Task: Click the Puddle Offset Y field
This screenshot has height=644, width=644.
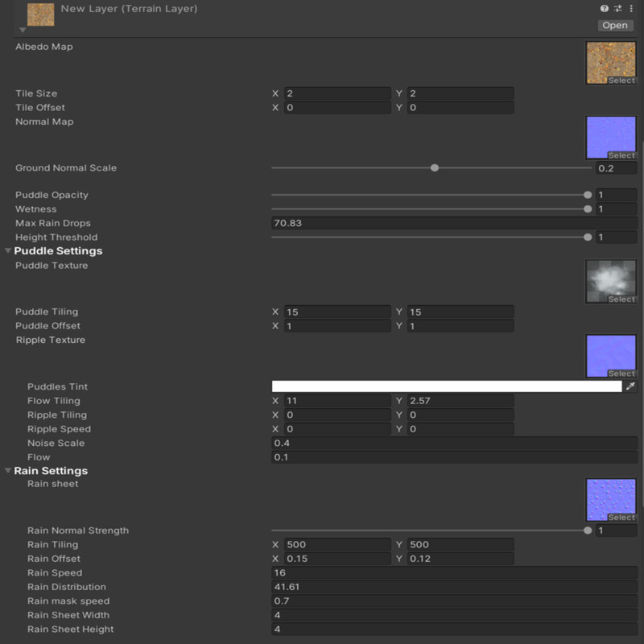Action: [x=460, y=326]
